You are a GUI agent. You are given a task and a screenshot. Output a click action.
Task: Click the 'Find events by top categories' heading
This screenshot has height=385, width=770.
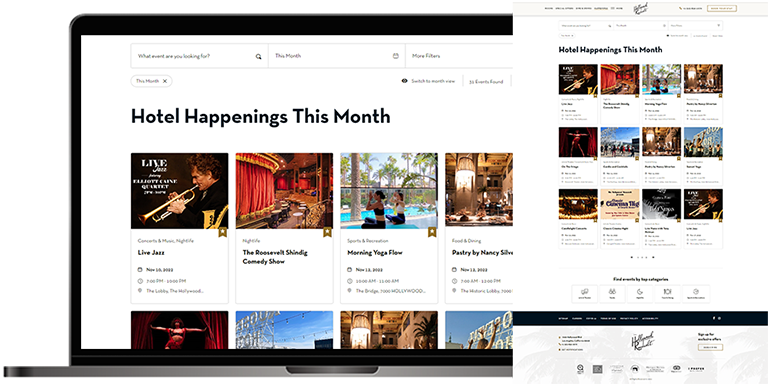coord(640,279)
